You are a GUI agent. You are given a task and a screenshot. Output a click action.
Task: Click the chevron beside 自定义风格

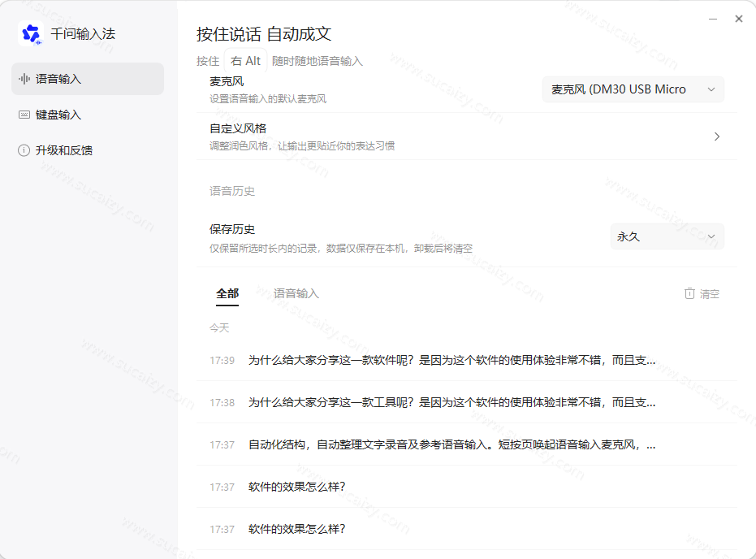[717, 136]
